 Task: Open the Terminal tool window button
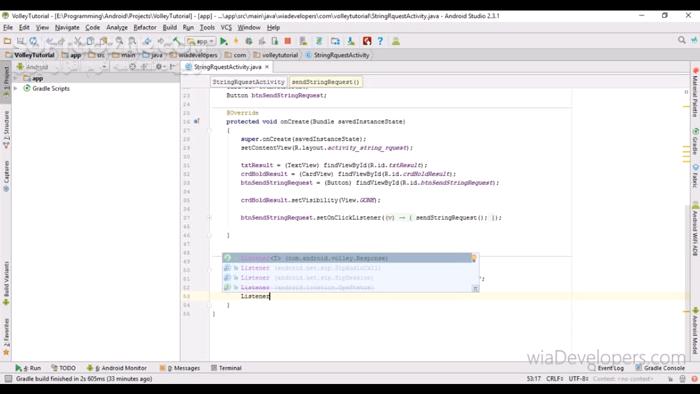226,368
